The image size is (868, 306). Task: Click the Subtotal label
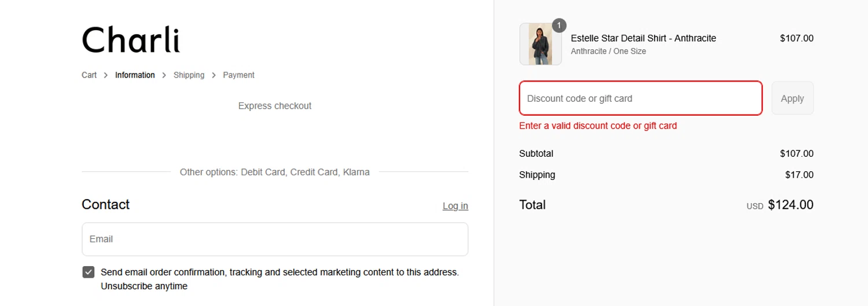[536, 153]
